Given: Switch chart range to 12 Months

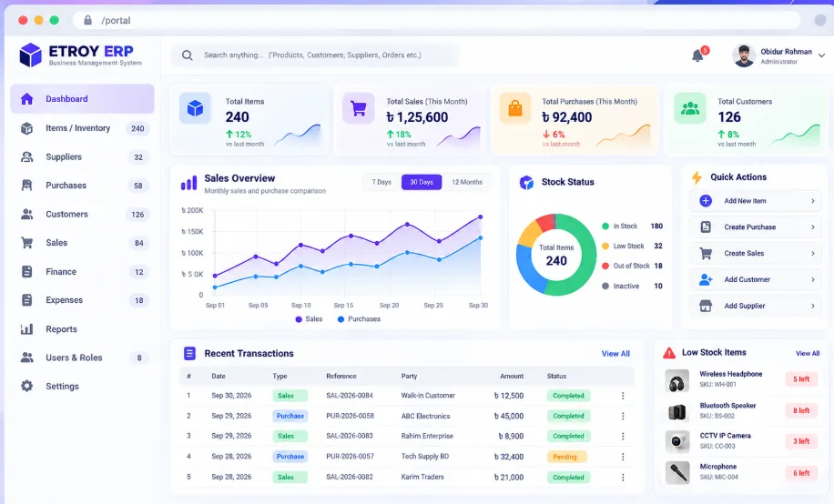Looking at the screenshot, I should pyautogui.click(x=467, y=182).
